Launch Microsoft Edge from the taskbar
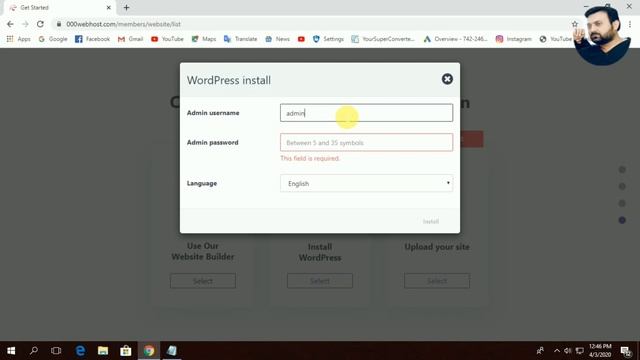 click(80, 351)
